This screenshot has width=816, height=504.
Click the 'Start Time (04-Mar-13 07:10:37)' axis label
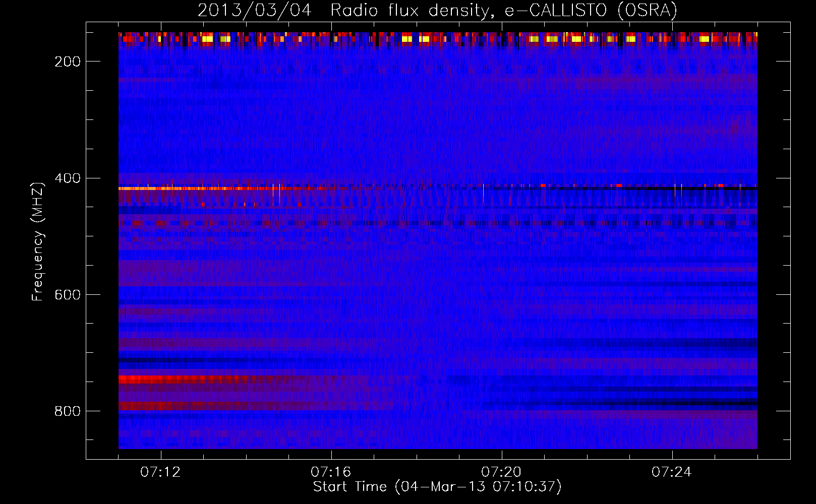pos(437,487)
